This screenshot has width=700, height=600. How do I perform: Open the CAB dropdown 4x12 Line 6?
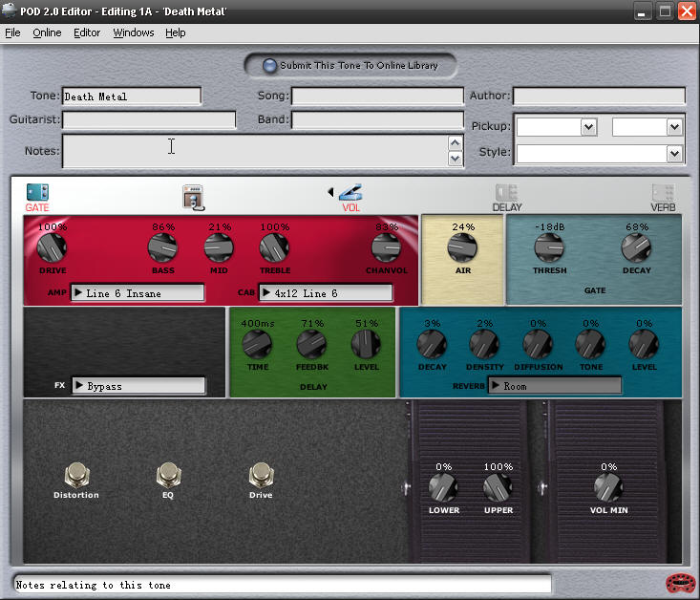[x=326, y=293]
